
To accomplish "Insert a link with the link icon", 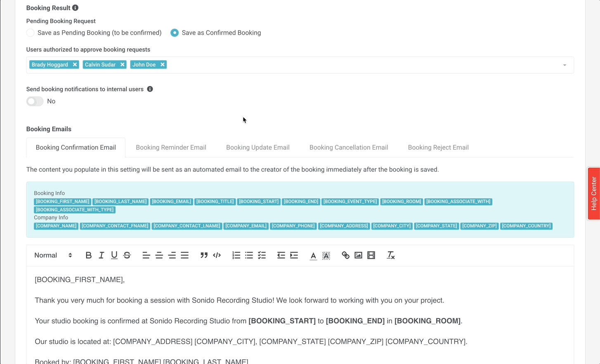I will (x=345, y=255).
